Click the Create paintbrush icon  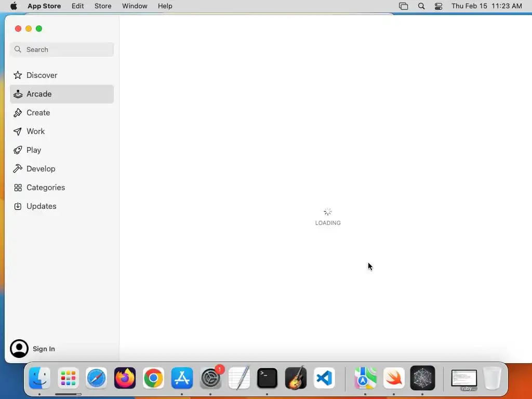point(18,113)
